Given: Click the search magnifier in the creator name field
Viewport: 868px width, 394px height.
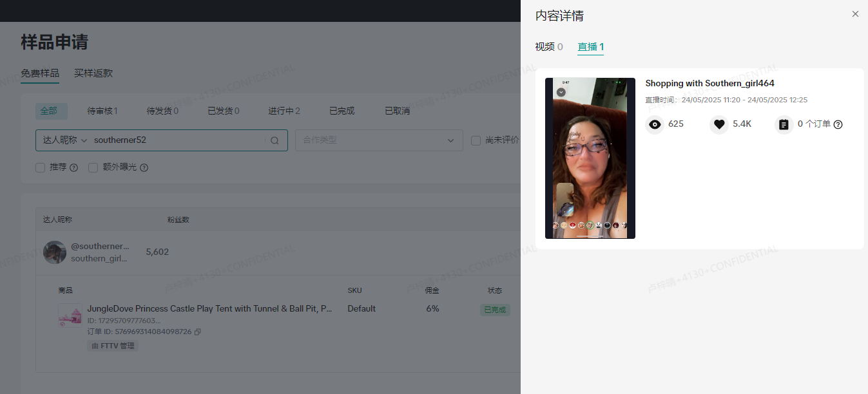Looking at the screenshot, I should pos(275,140).
